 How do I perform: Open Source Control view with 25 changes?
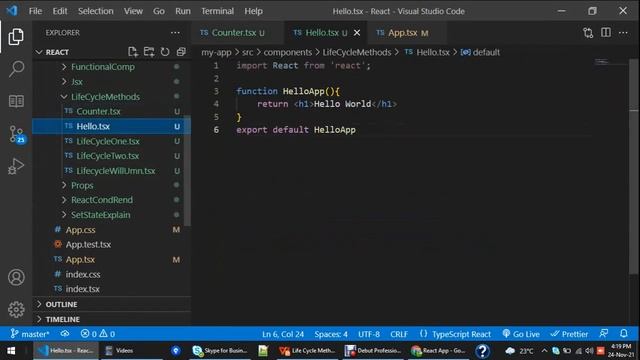17,134
